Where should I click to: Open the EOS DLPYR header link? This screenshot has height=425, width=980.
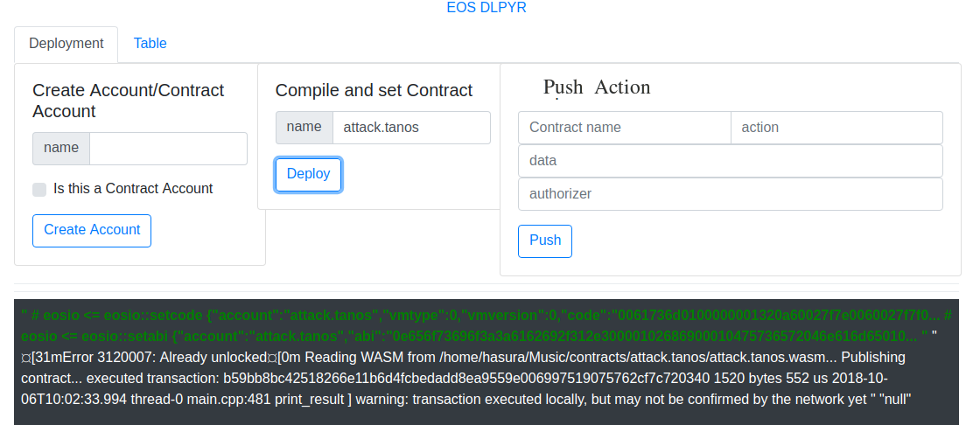(486, 8)
